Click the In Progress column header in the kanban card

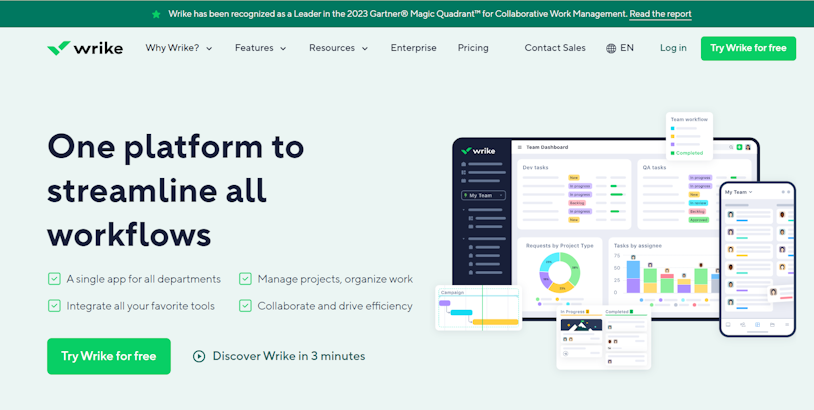573,311
